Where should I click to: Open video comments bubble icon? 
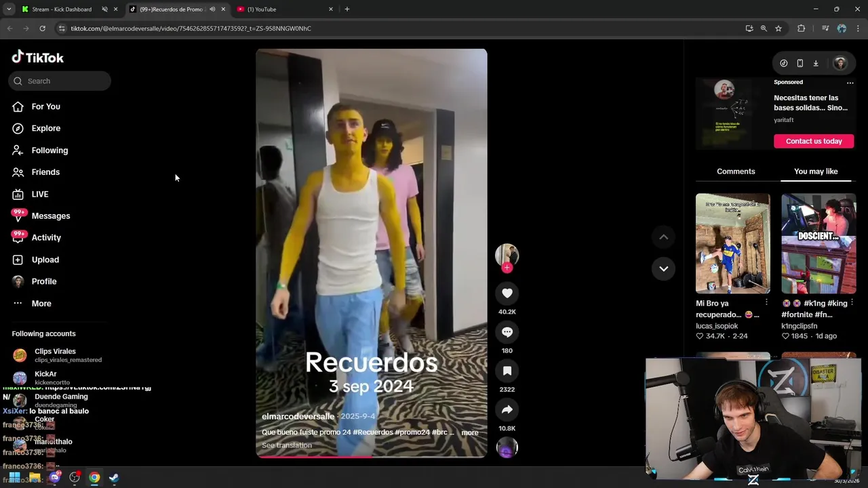tap(507, 332)
